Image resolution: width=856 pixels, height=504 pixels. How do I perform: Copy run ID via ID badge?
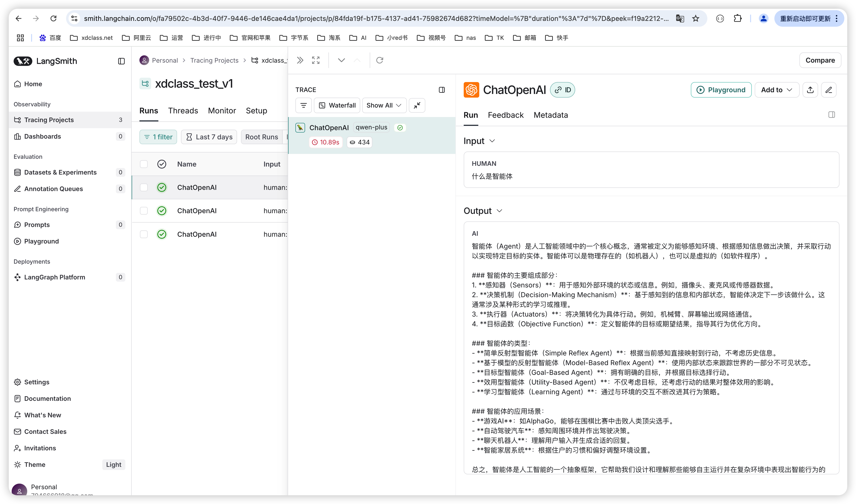pos(562,90)
